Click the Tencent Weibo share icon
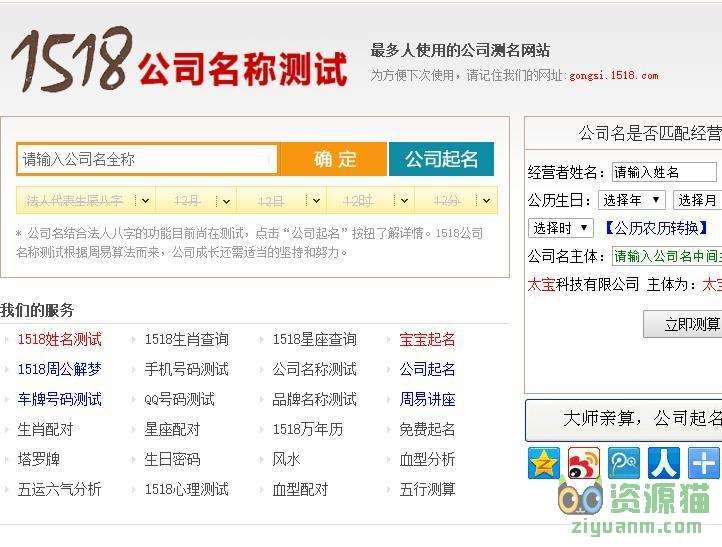The height and width of the screenshot is (547, 722). click(624, 463)
